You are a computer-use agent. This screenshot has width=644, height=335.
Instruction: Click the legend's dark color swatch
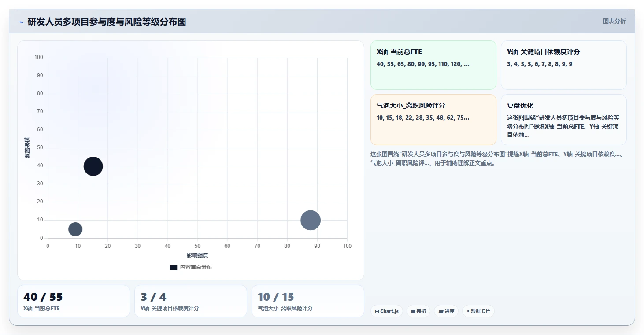point(174,267)
